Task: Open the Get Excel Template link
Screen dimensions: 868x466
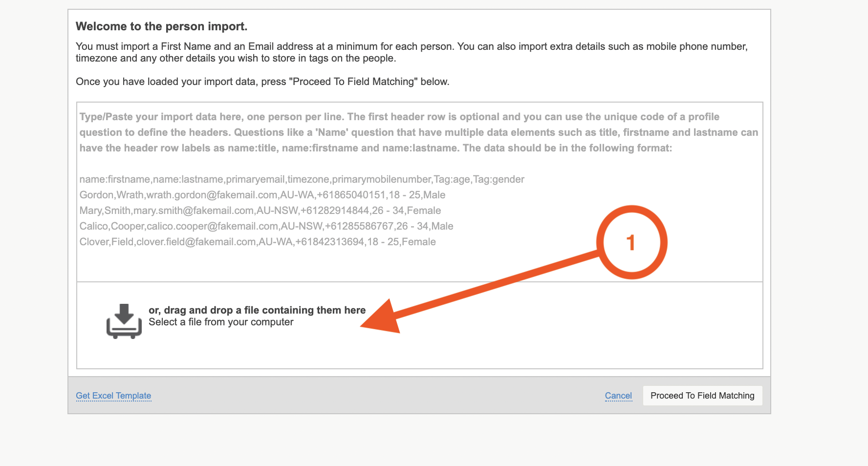Action: click(113, 396)
